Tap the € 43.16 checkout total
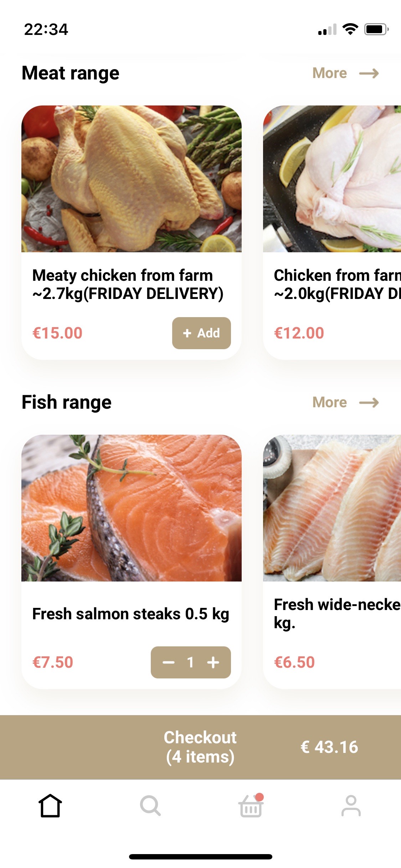This screenshot has height=868, width=401. (x=329, y=747)
